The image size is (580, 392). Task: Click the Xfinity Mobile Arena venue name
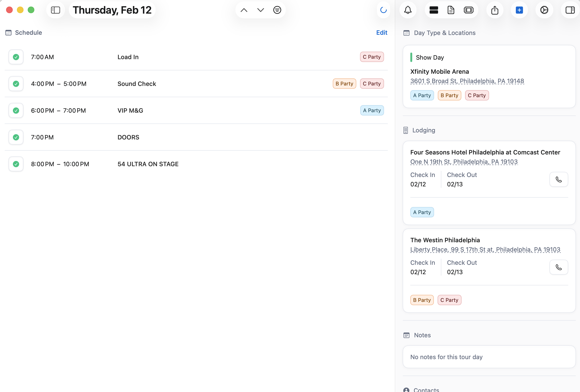(x=439, y=72)
